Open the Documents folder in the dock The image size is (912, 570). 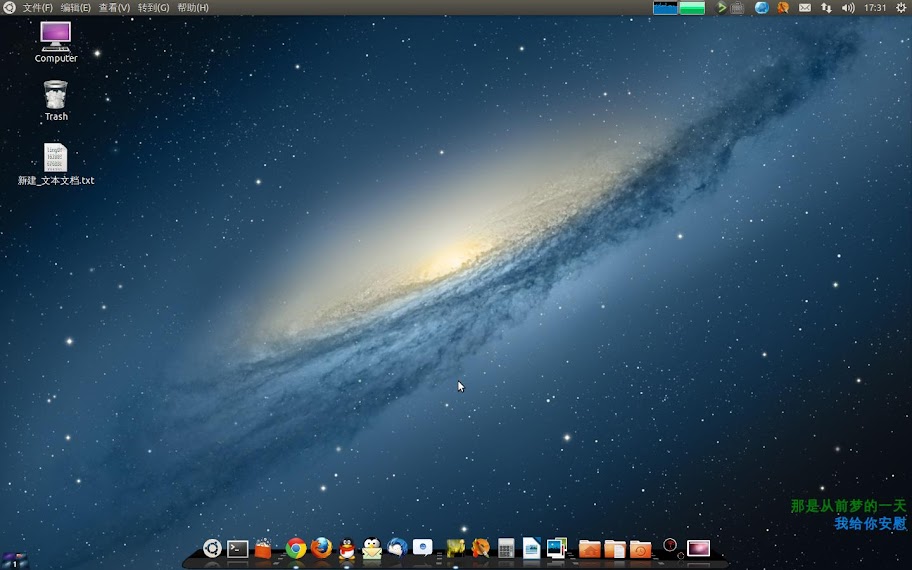click(615, 548)
